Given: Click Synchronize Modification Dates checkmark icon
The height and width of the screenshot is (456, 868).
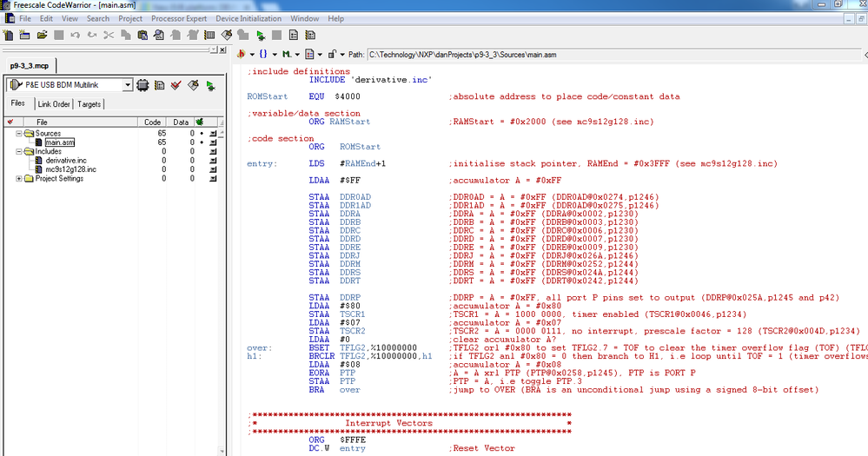Looking at the screenshot, I should click(x=176, y=85).
